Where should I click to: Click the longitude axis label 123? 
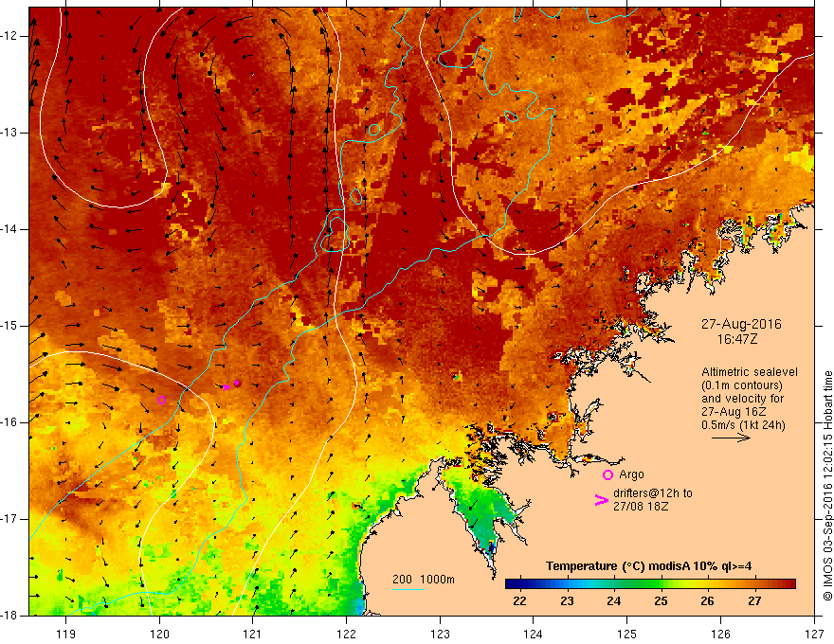tap(440, 634)
